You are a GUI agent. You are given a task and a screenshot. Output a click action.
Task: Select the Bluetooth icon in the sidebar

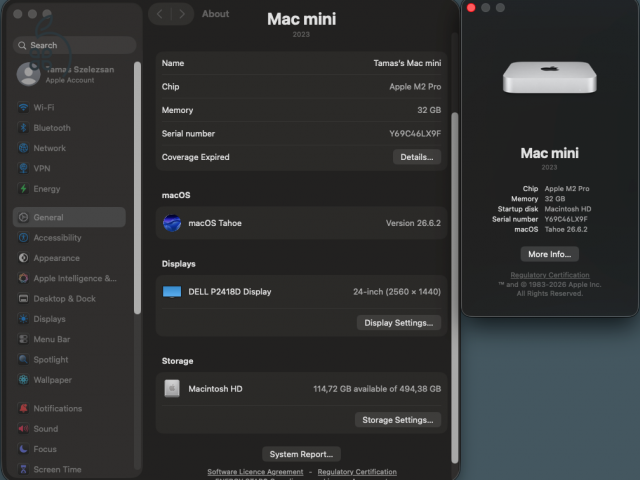[x=23, y=128]
